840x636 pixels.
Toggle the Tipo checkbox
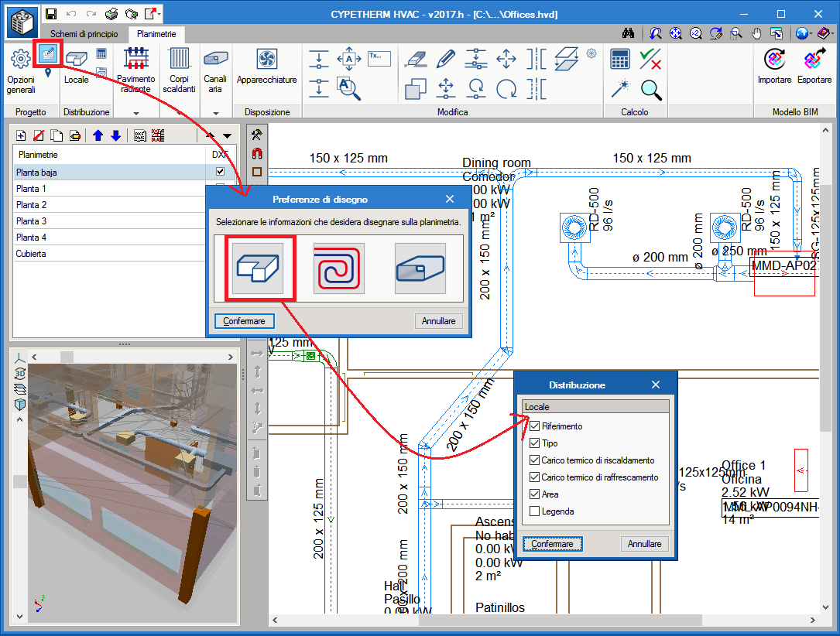pos(535,443)
